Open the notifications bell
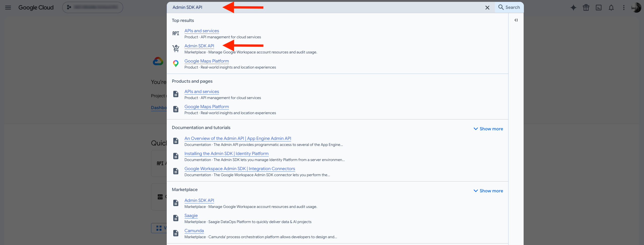Viewport: 644px width, 245px height. coord(611,8)
